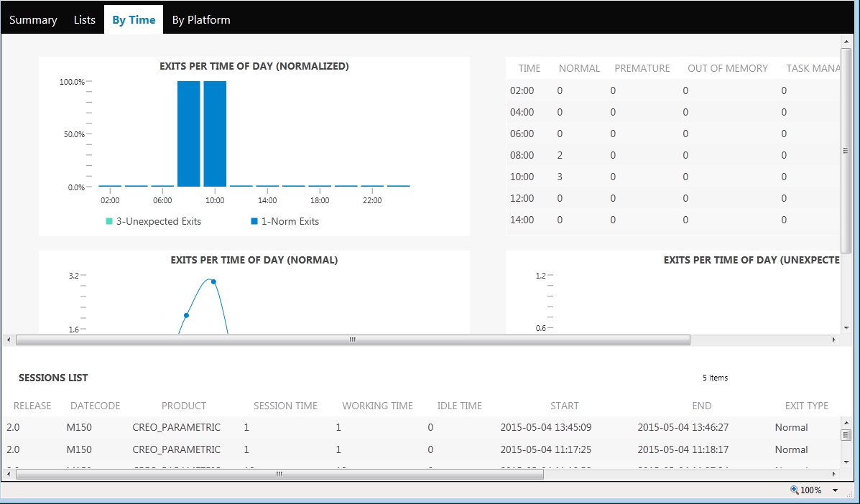860x504 pixels.
Task: Click Normal exit type of 11:17:25 session
Action: 792,449
